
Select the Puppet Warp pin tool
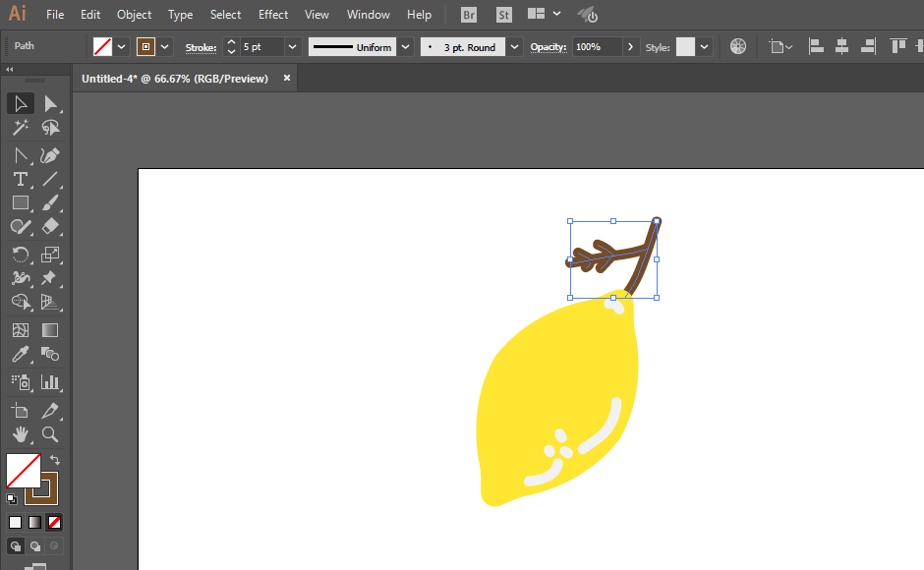pos(50,278)
